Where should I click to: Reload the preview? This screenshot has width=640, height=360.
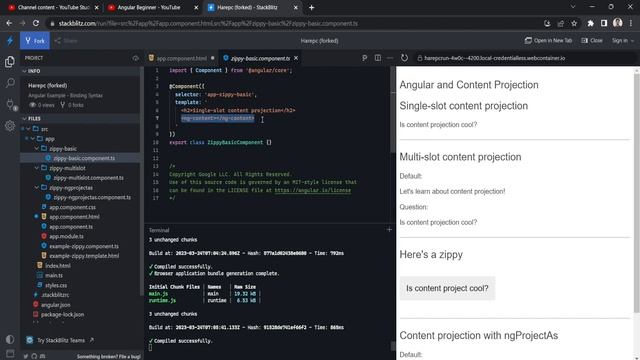tap(404, 58)
